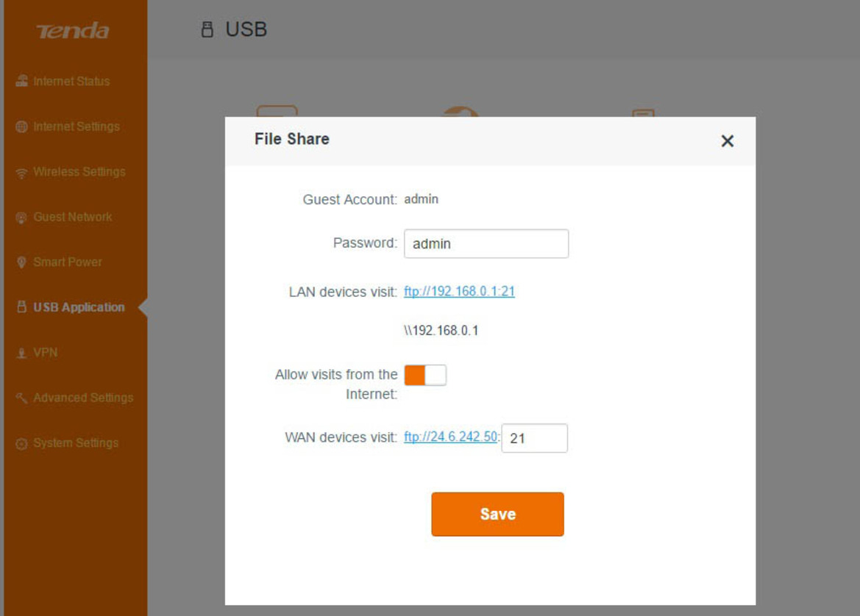Click the Guest Account label
This screenshot has width=860, height=616.
350,199
